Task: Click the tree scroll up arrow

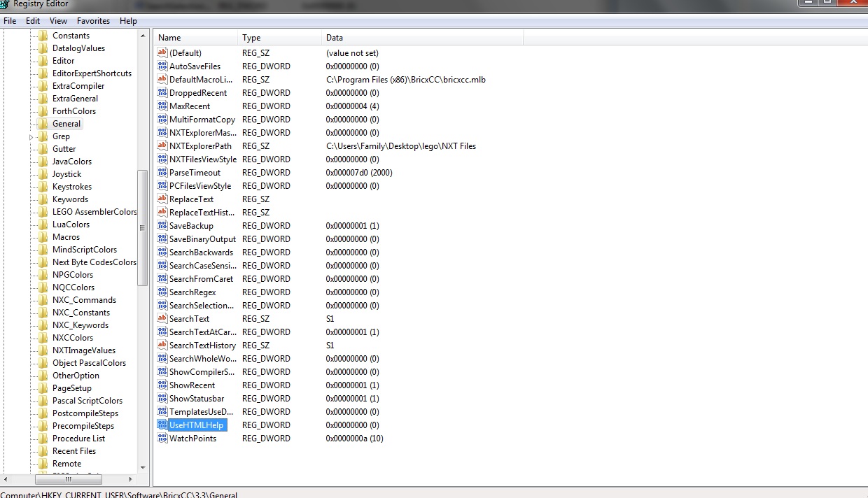Action: coord(143,35)
